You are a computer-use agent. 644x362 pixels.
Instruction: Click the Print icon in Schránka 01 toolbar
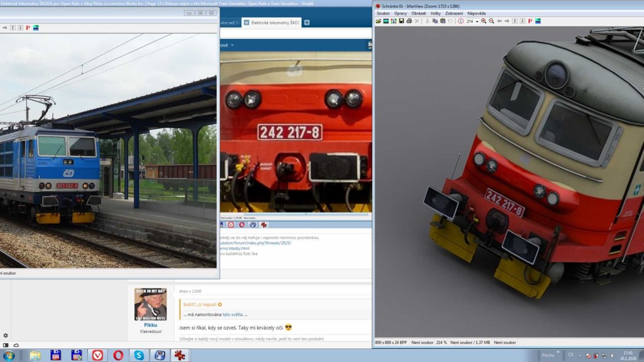click(x=409, y=21)
